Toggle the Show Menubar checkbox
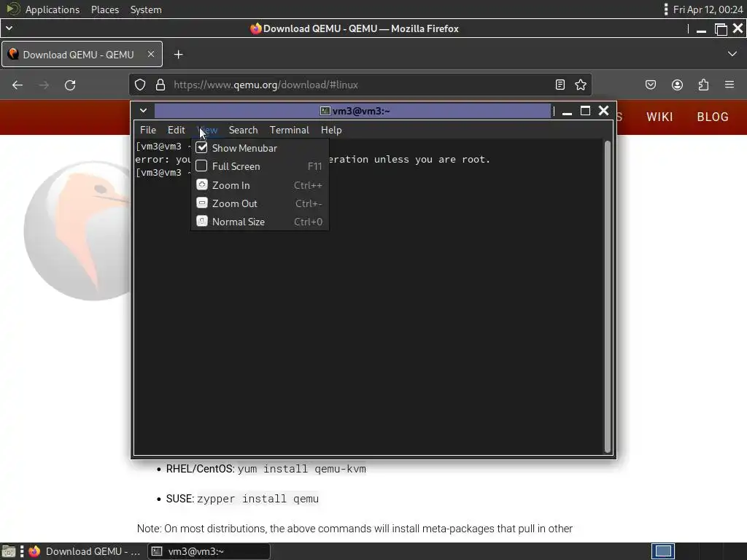Screen dimensions: 747x560 (x=201, y=147)
